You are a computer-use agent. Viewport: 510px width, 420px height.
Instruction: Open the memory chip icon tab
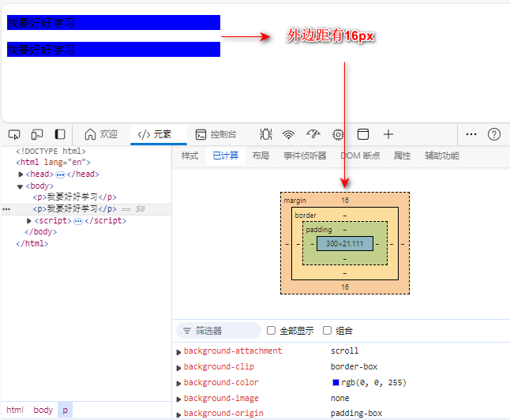[338, 134]
